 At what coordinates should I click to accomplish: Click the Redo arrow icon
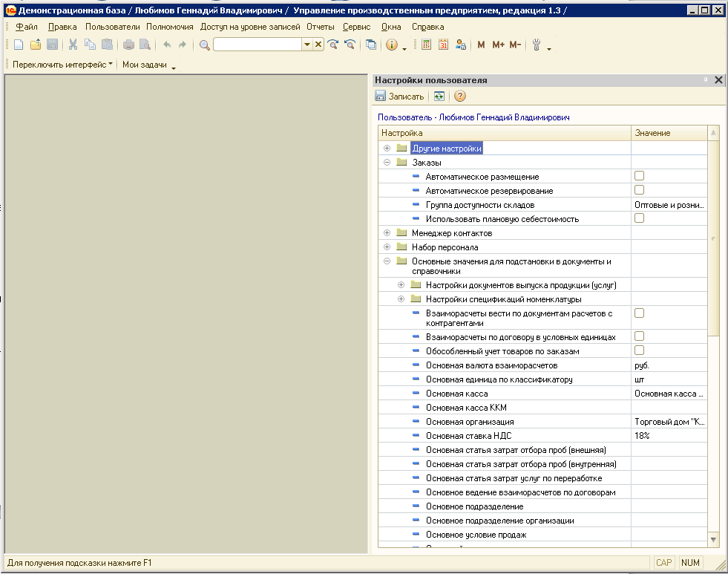183,45
